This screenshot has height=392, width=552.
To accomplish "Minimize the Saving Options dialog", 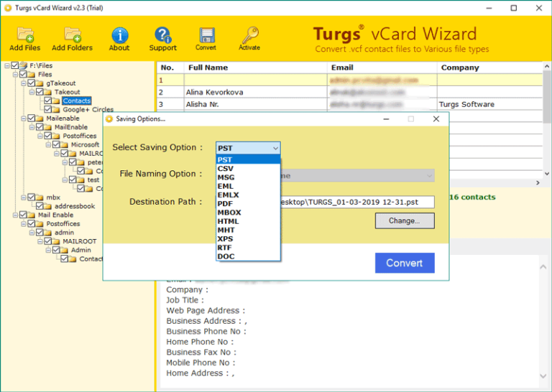I will 386,119.
